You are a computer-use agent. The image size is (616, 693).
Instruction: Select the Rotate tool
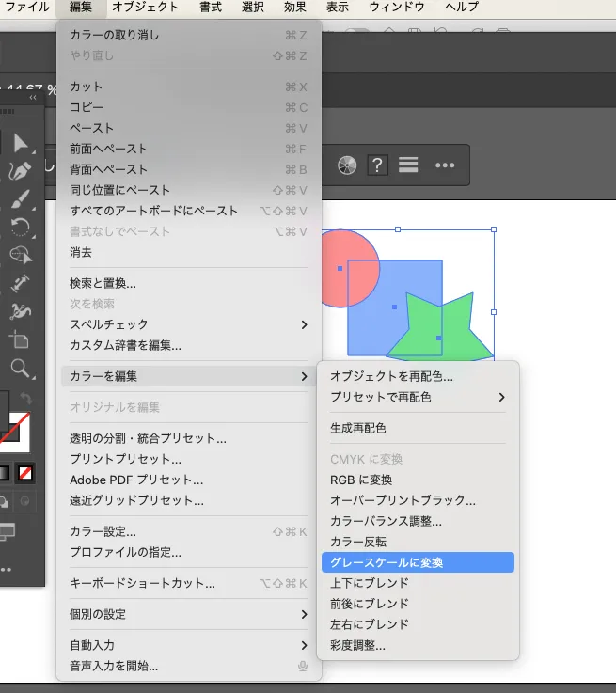pos(21,228)
